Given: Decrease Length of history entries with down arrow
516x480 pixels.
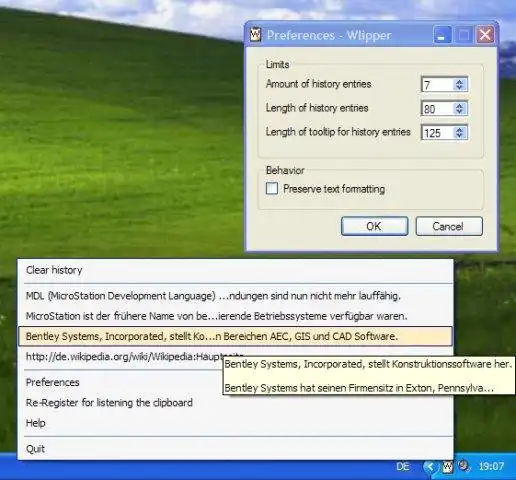Looking at the screenshot, I should point(460,112).
